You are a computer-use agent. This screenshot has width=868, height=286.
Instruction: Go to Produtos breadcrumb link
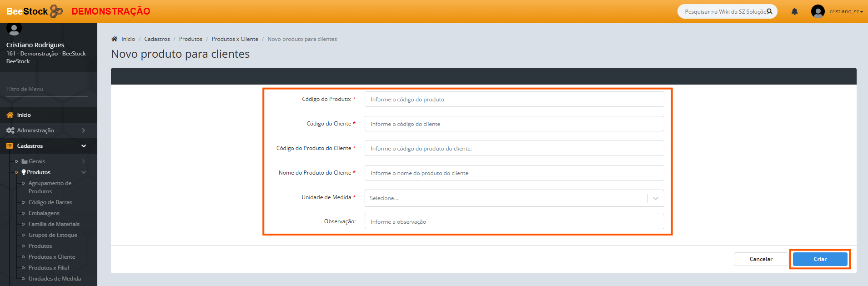coord(191,39)
